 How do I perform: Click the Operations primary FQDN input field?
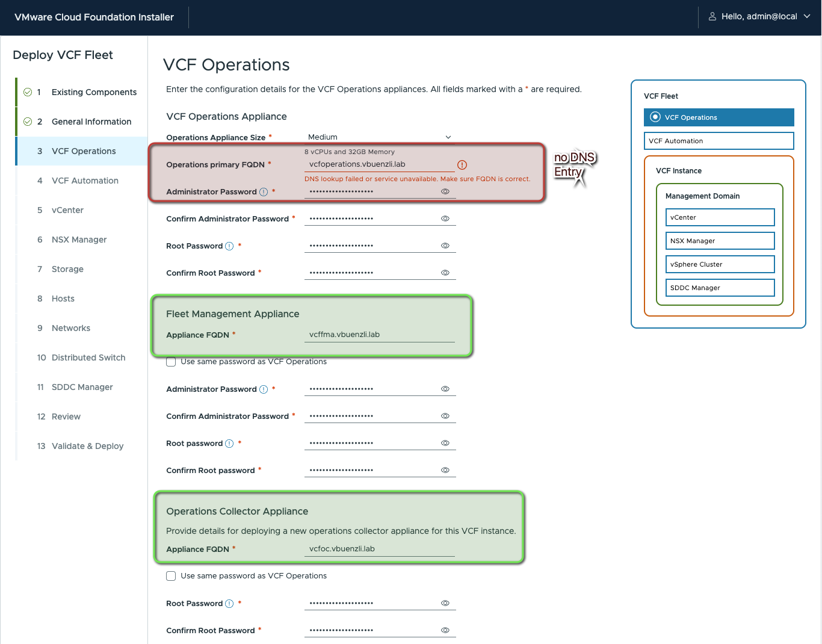(380, 164)
